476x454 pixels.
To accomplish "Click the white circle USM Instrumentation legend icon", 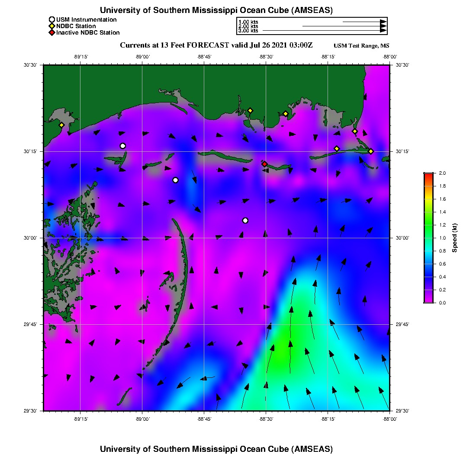I will tap(52, 19).
